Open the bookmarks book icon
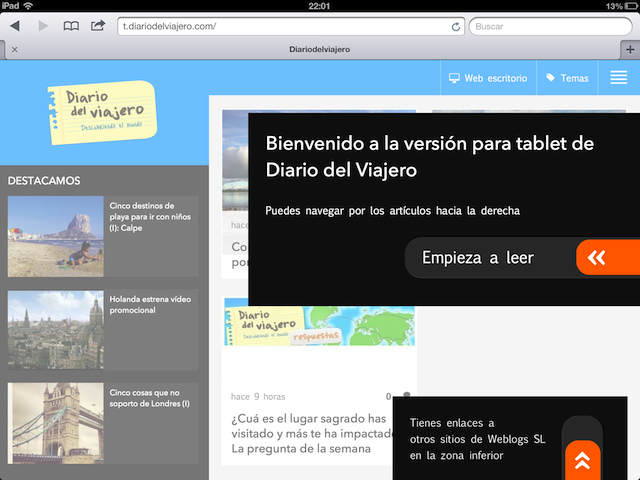Image resolution: width=640 pixels, height=480 pixels. point(71,26)
